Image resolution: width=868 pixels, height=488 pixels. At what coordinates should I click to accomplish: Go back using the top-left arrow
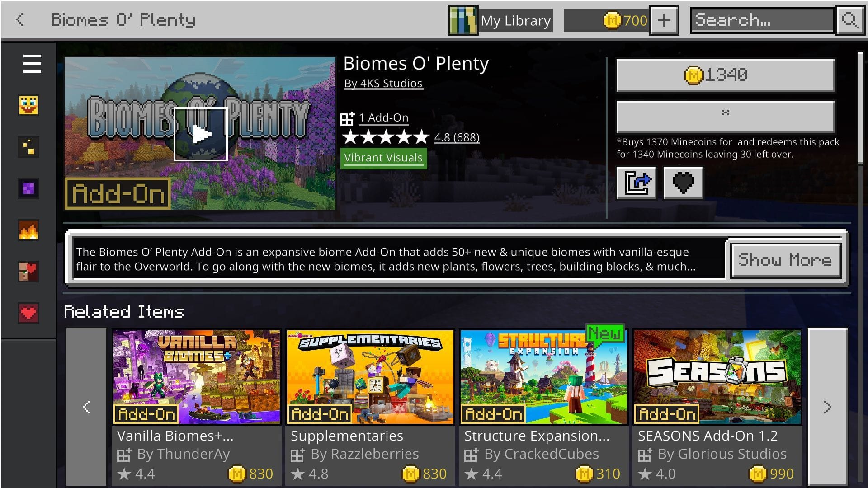[x=20, y=20]
